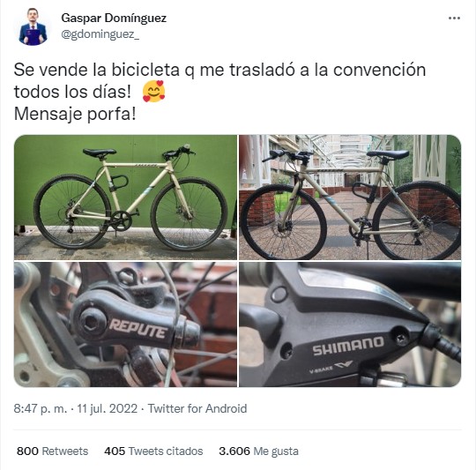Click the smiling hearts emoji in tweet
476x470 pixels.
(x=154, y=91)
